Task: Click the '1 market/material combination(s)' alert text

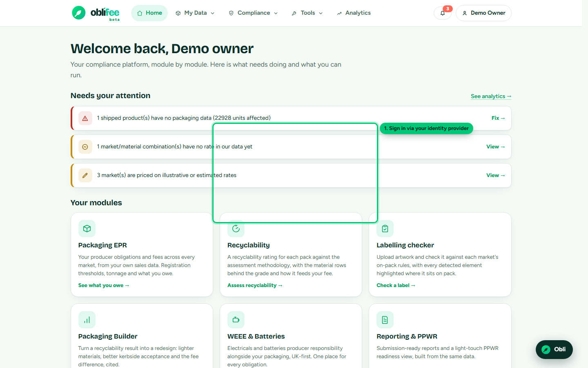Action: (x=175, y=147)
